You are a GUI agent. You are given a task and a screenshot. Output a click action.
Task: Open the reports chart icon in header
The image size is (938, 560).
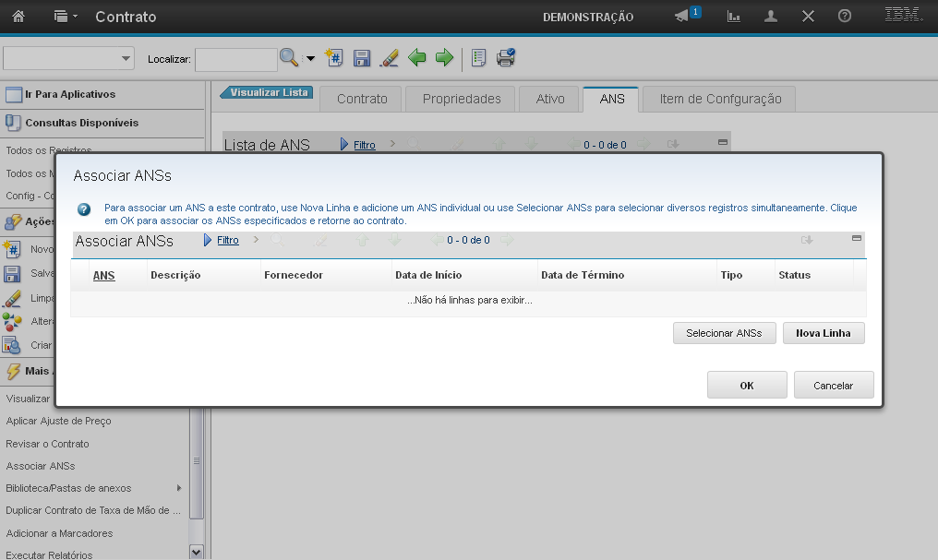coord(734,17)
